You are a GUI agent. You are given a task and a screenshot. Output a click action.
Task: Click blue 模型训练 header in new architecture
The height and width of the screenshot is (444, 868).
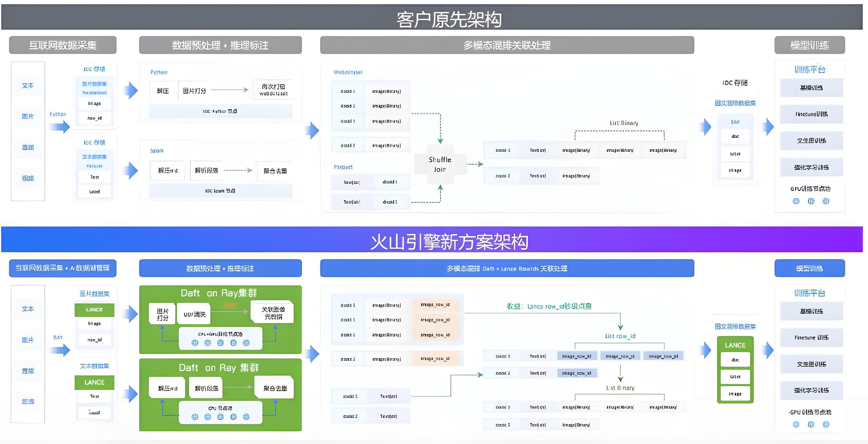(810, 268)
